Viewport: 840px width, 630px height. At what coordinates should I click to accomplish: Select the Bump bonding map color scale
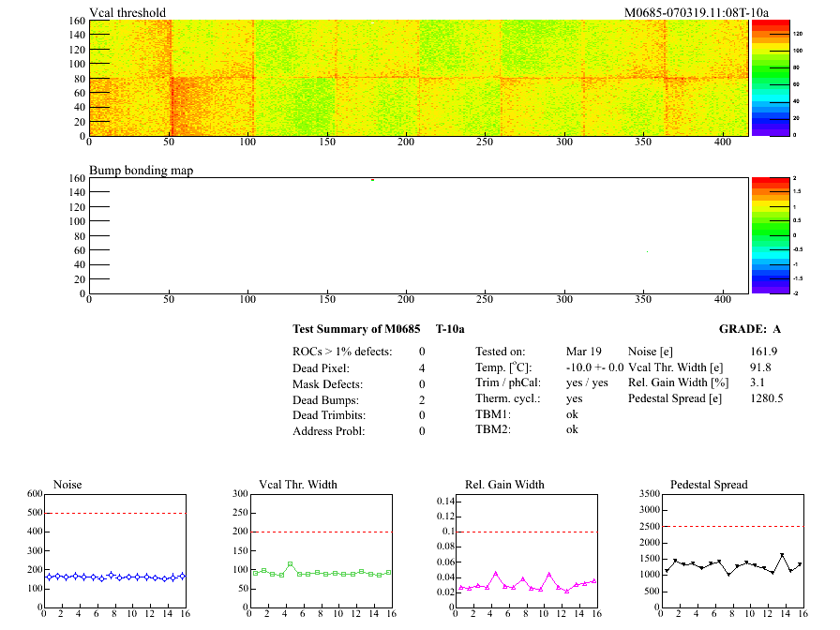point(760,234)
